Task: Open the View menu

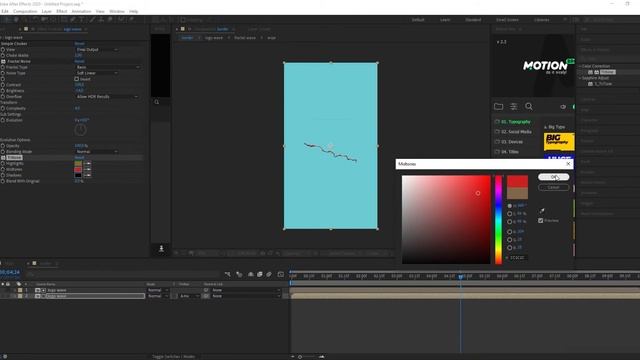Action: pyautogui.click(x=100, y=11)
